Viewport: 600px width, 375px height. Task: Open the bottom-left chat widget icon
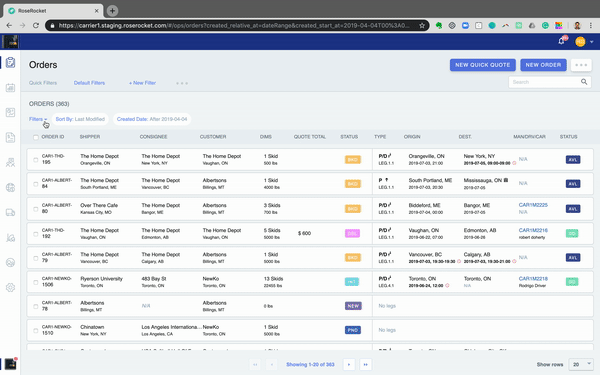(10, 364)
